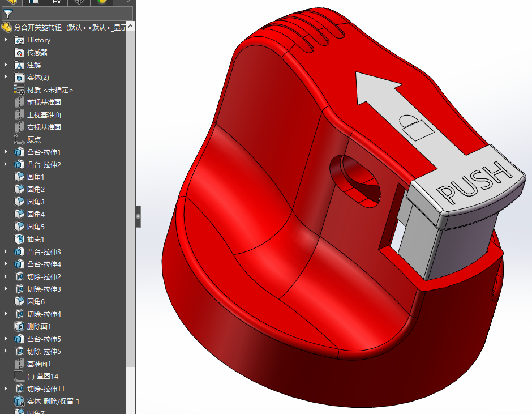Expand the 凸台-拉伸5 feature
This screenshot has width=532, height=414.
(x=6, y=339)
